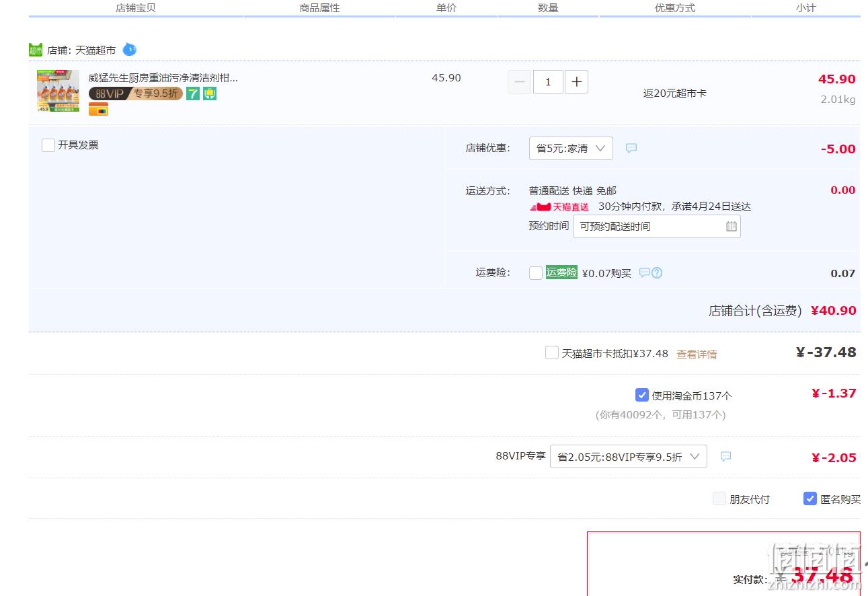Click the 数量 column header

coord(548,8)
